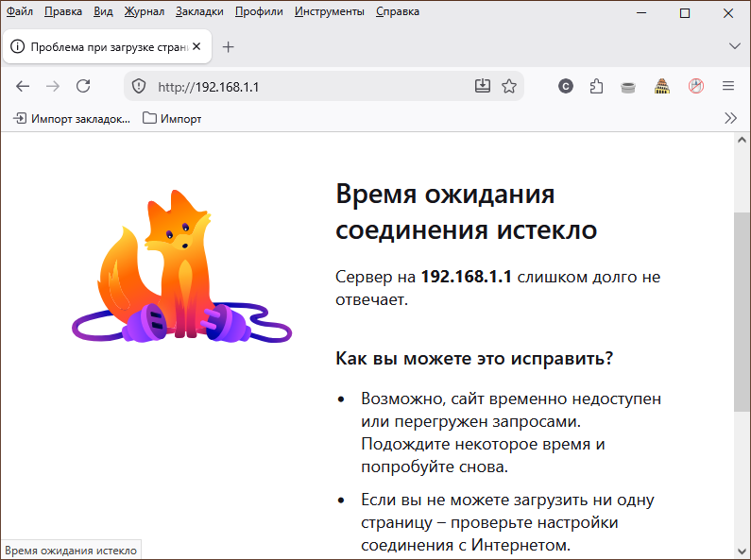Open the Закладки menu

[199, 11]
